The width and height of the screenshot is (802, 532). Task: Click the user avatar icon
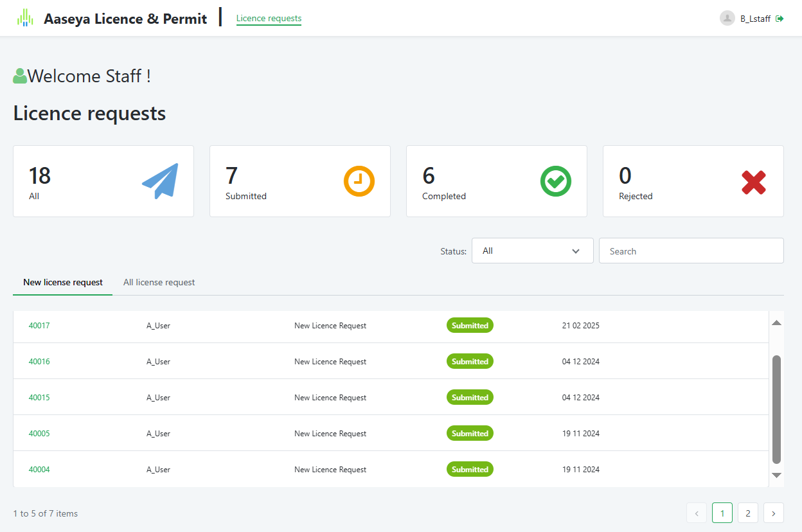pyautogui.click(x=727, y=19)
